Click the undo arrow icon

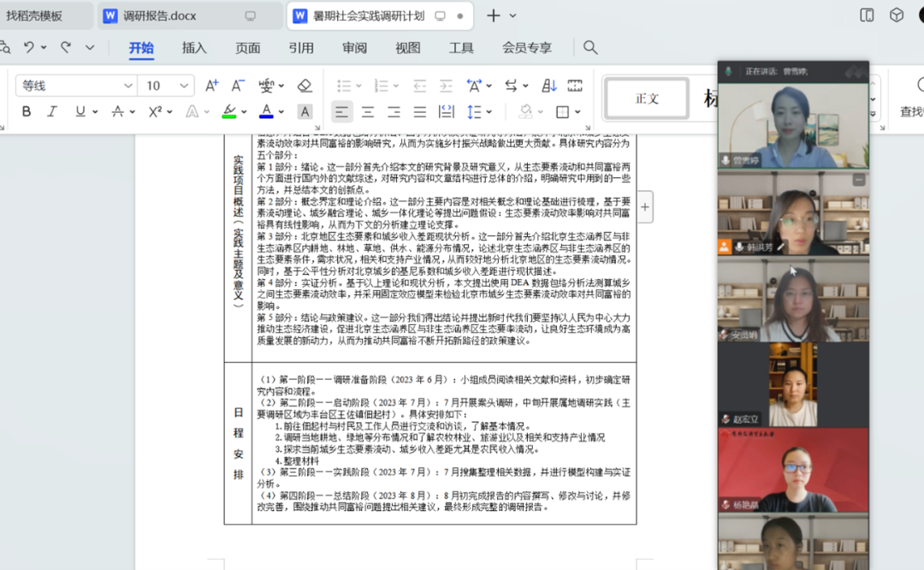click(29, 48)
